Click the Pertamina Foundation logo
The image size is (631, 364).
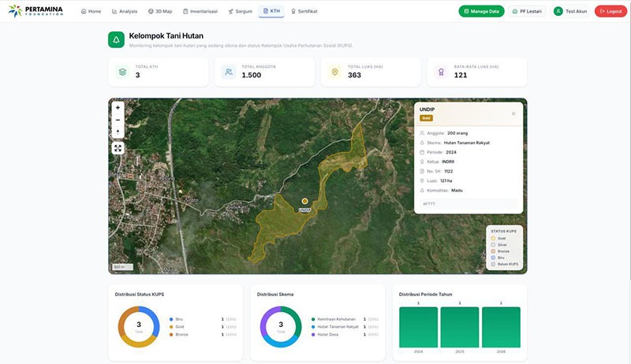pyautogui.click(x=35, y=11)
